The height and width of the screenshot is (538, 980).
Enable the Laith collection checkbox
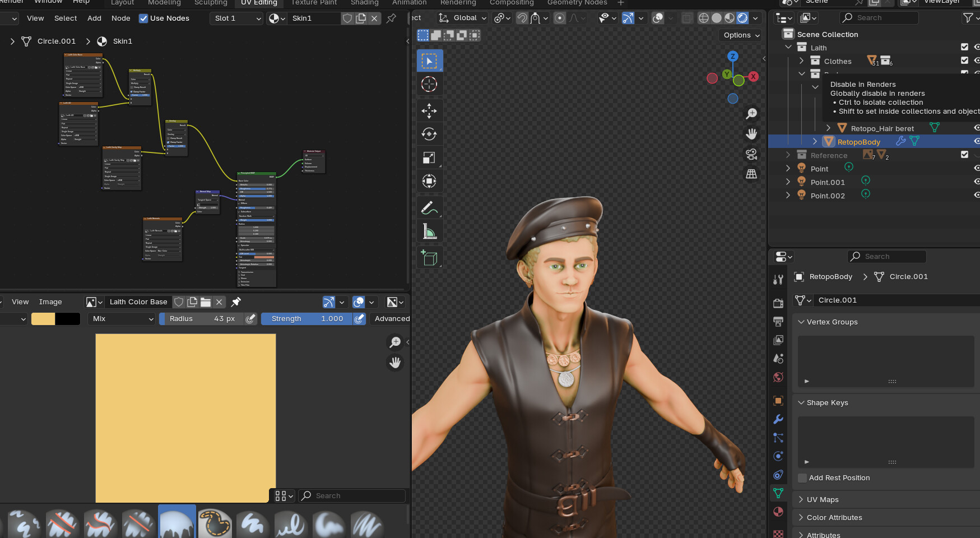point(964,47)
